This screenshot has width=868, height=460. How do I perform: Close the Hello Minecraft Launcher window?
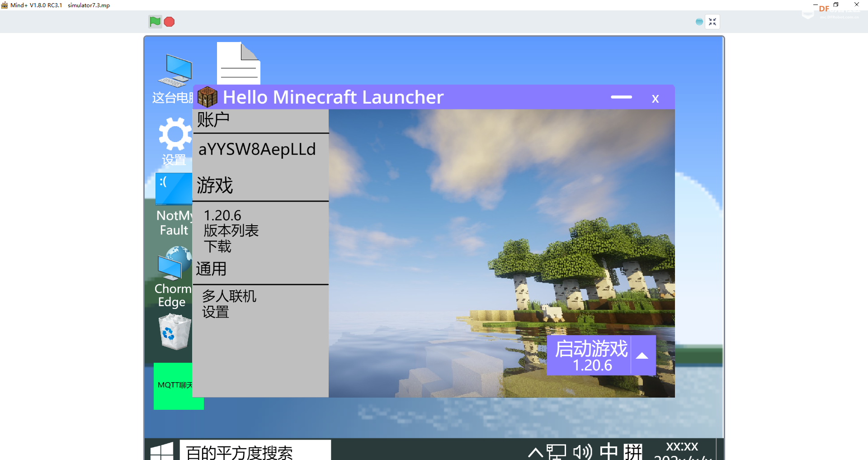click(x=655, y=99)
